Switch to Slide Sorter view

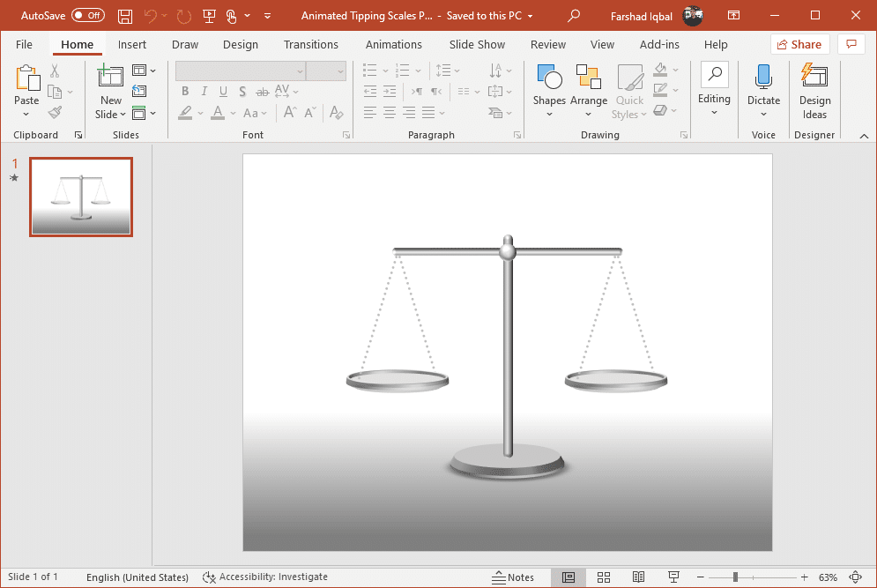[x=604, y=577]
